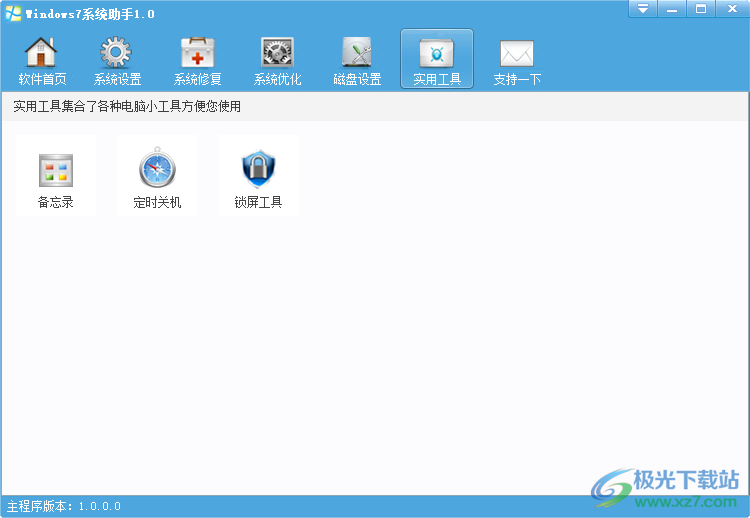Open the 系统修复 first-aid kit tab
This screenshot has width=750, height=518.
(x=197, y=60)
